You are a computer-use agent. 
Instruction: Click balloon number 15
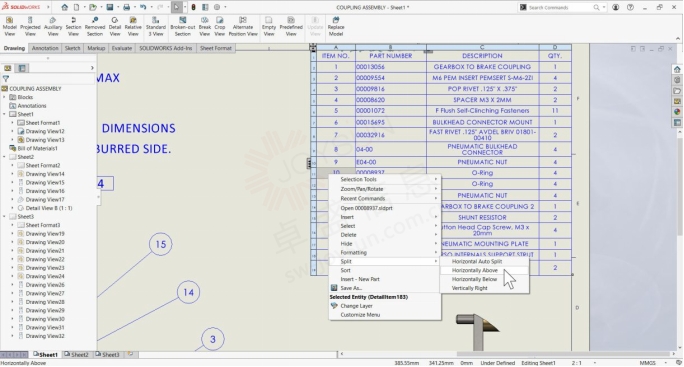coord(161,244)
